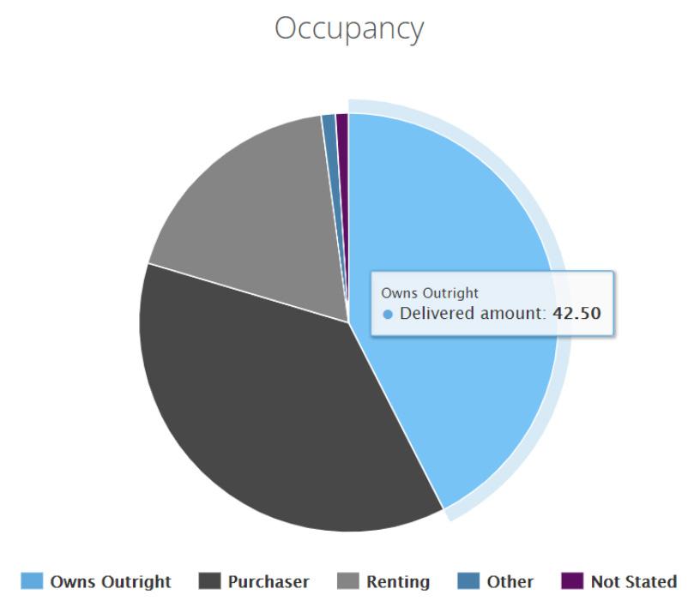Click the Occupancy chart title
Screen dimensions: 700x607
point(349,28)
